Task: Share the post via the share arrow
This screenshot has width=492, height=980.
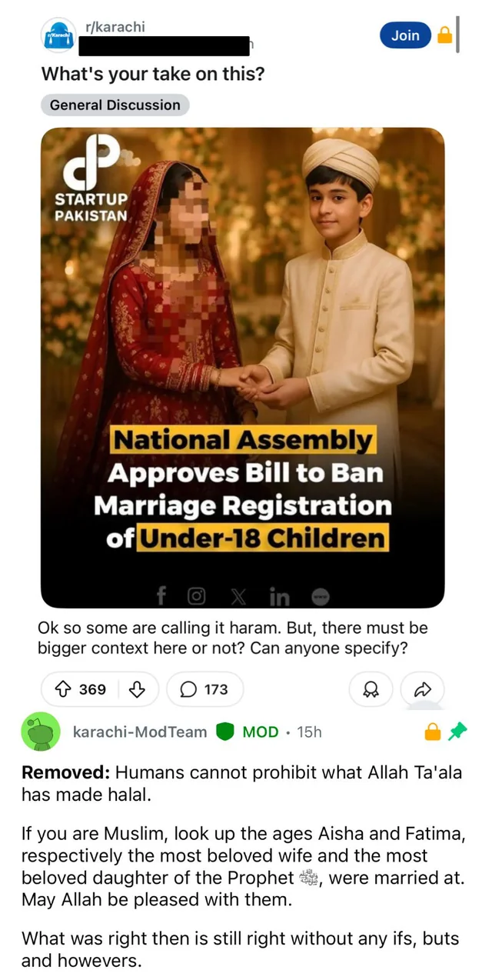Action: click(423, 689)
